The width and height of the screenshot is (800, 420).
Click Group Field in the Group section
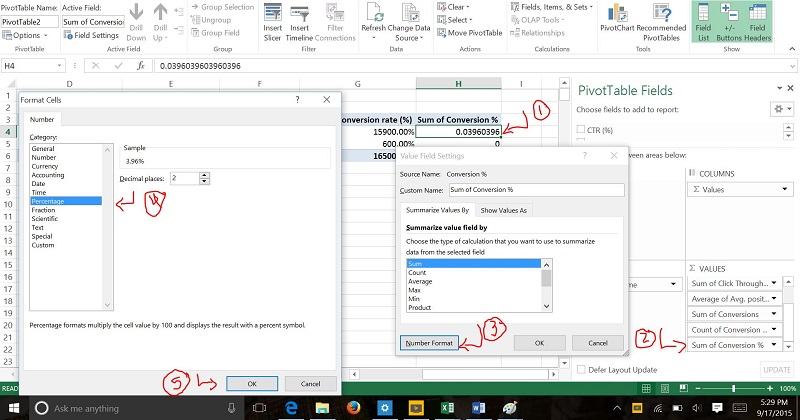tap(215, 33)
